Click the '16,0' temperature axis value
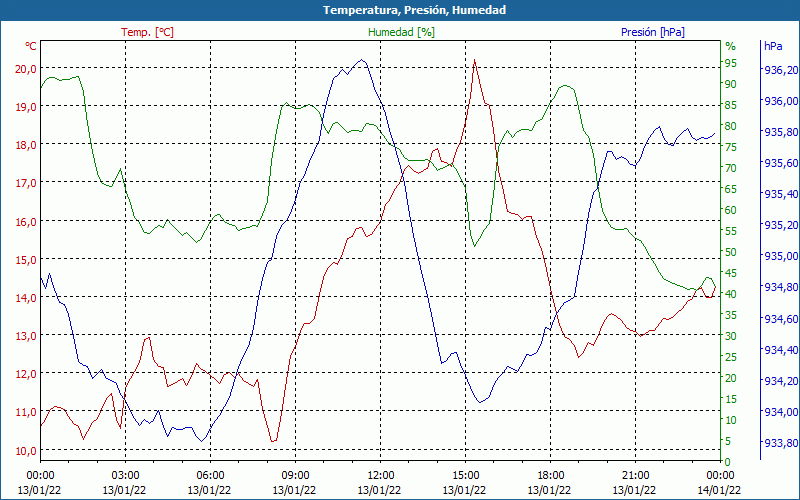This screenshot has height=500, width=800. click(x=26, y=222)
